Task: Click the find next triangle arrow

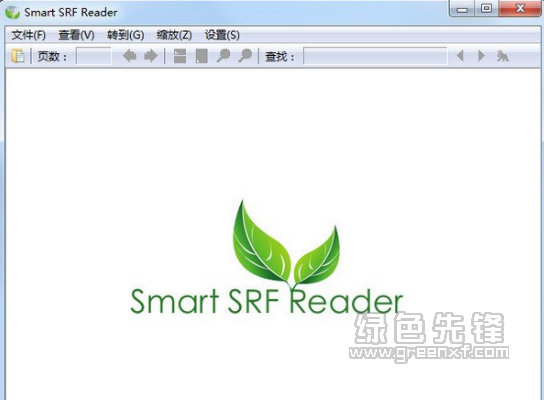Action: click(481, 56)
